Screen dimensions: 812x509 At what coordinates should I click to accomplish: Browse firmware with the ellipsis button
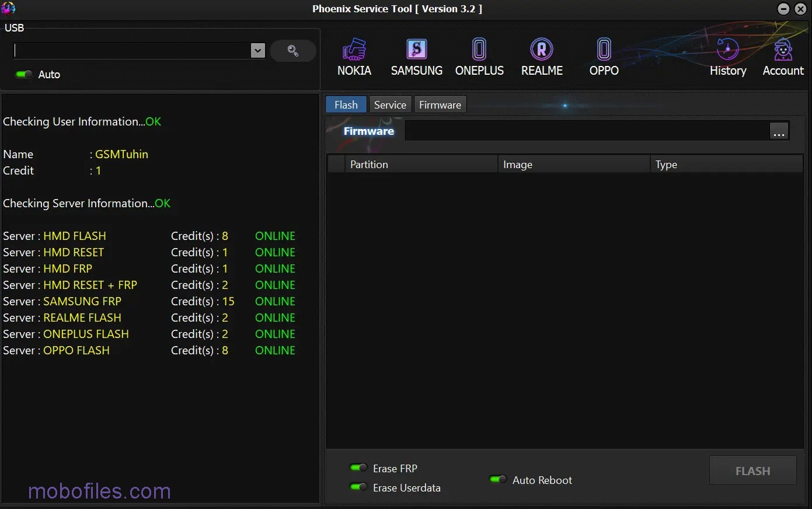(779, 131)
